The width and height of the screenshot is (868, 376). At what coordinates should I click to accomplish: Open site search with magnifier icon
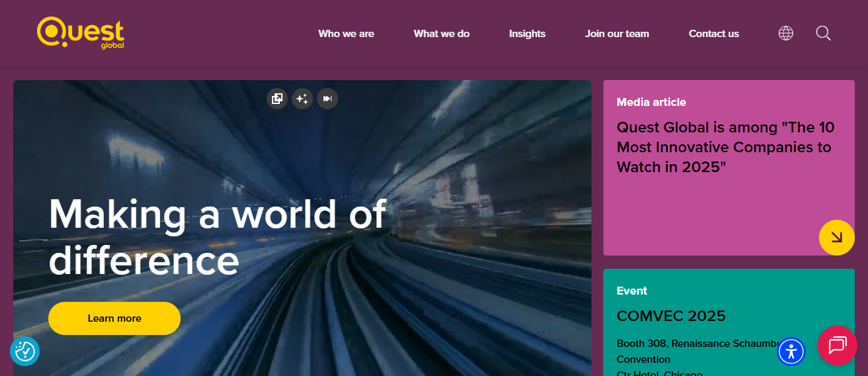[823, 33]
